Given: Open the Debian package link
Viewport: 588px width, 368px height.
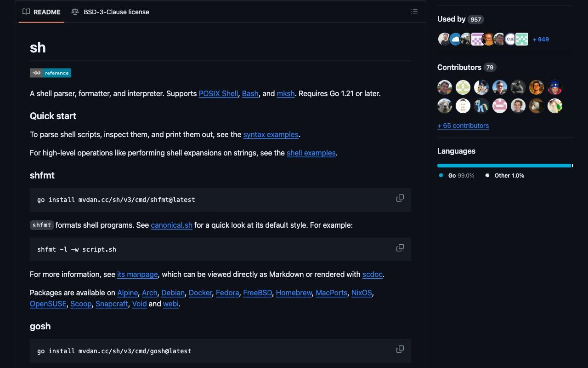Looking at the screenshot, I should [x=173, y=293].
